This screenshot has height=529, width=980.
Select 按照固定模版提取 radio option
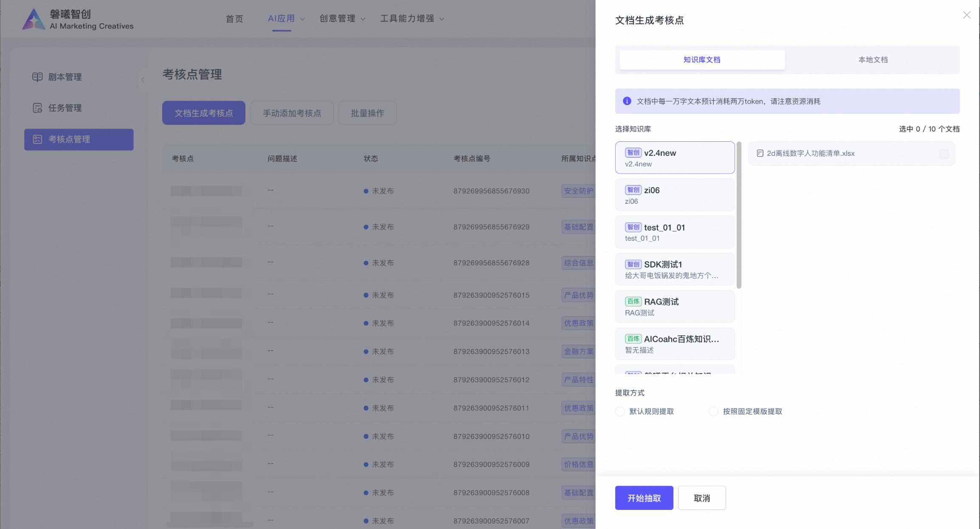pyautogui.click(x=713, y=411)
